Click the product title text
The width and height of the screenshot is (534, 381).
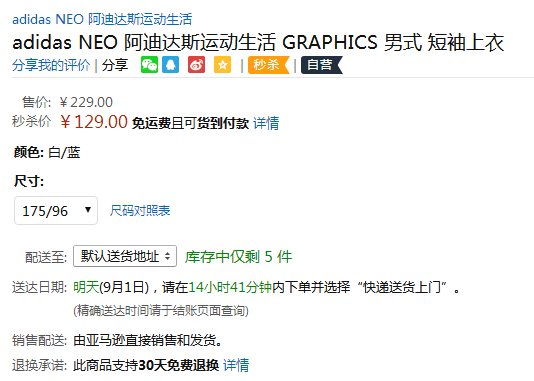(x=258, y=43)
